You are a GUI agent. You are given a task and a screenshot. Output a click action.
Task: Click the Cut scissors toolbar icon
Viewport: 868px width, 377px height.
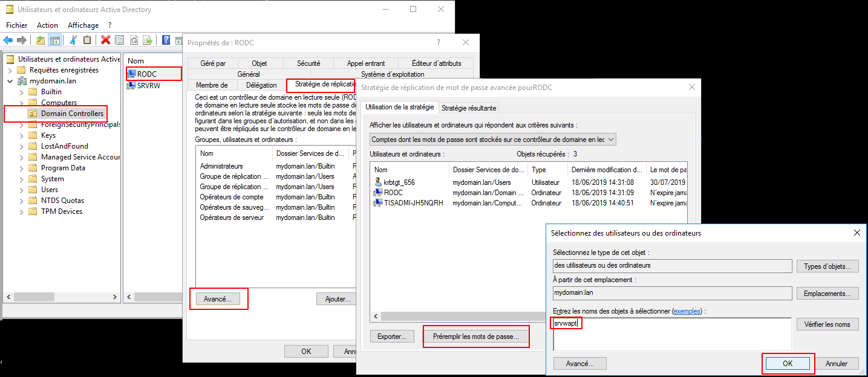coord(73,40)
